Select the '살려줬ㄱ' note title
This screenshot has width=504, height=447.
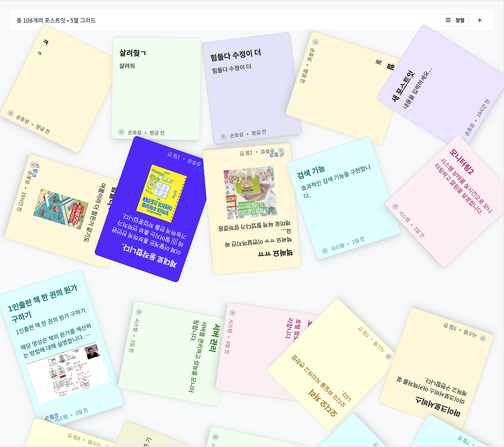(133, 53)
